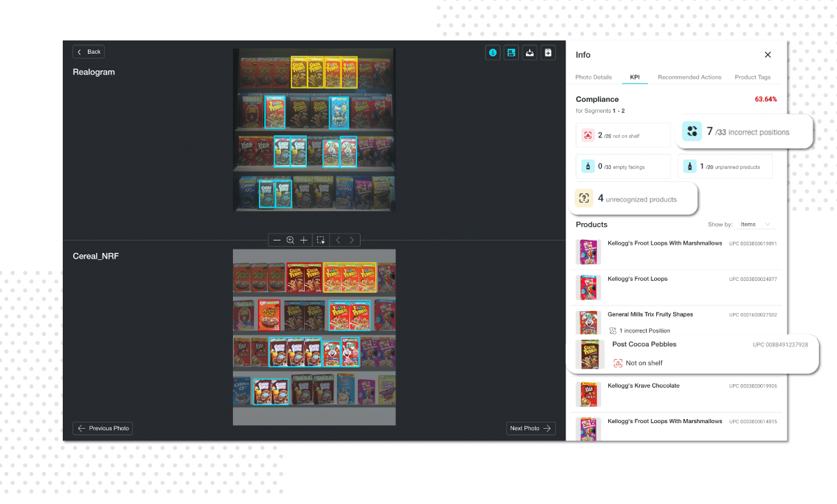Viewport: 837px width, 504px height.
Task: Activate the area selection tool
Action: (321, 240)
